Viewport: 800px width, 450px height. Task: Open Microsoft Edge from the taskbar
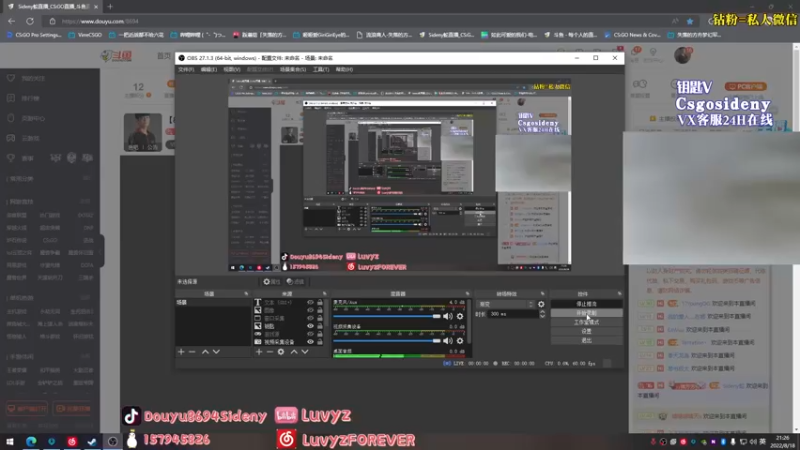coord(31,441)
